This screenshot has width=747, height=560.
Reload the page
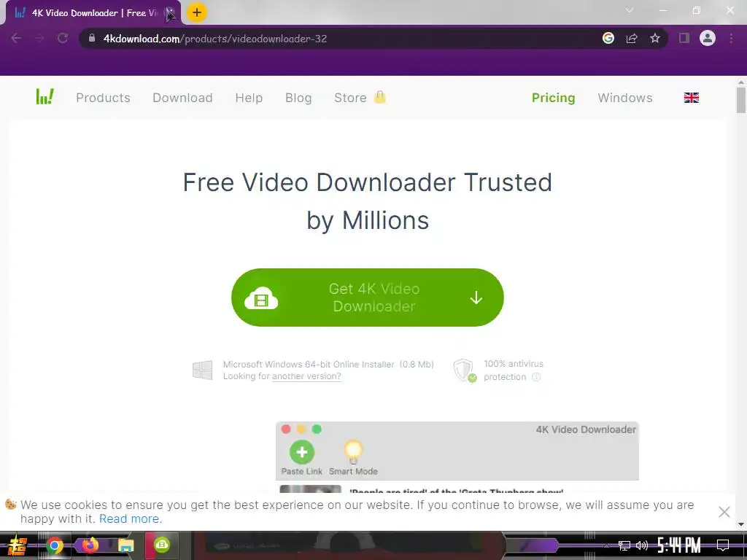pos(63,38)
